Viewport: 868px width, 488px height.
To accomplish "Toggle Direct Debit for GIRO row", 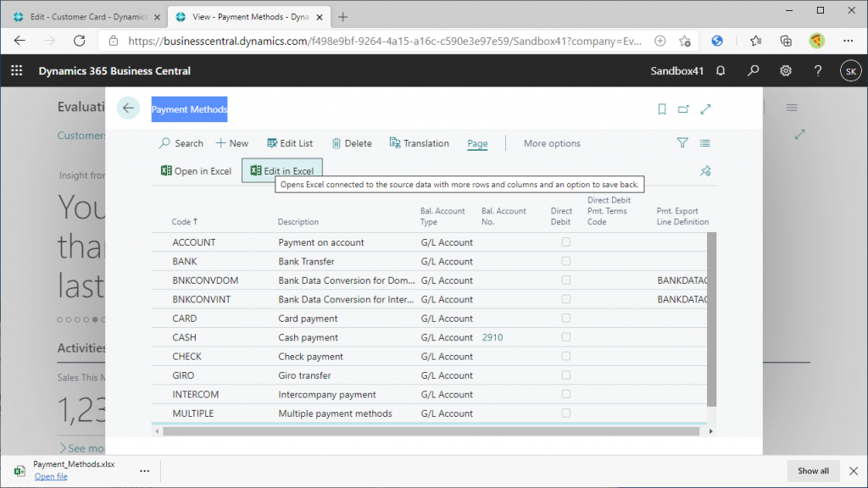I will [x=565, y=375].
